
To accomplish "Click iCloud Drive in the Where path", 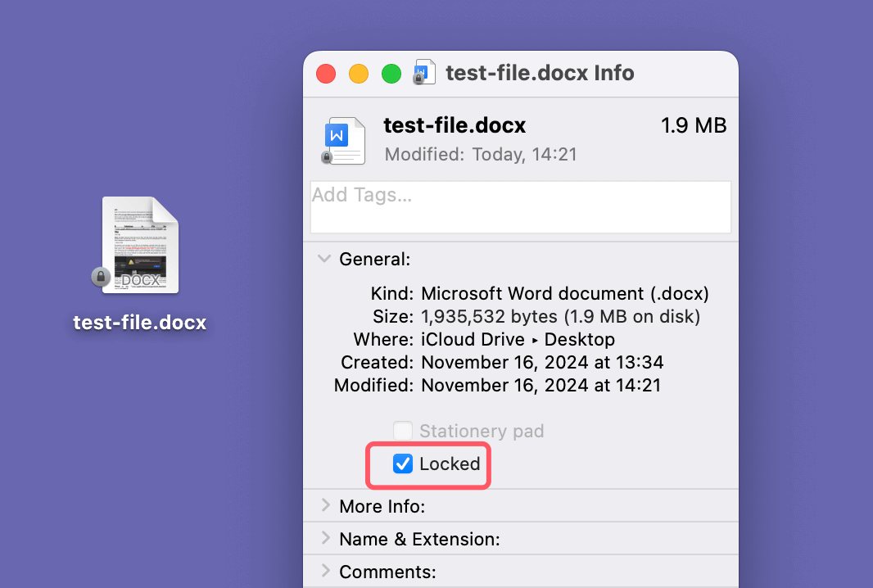I will 473,339.
